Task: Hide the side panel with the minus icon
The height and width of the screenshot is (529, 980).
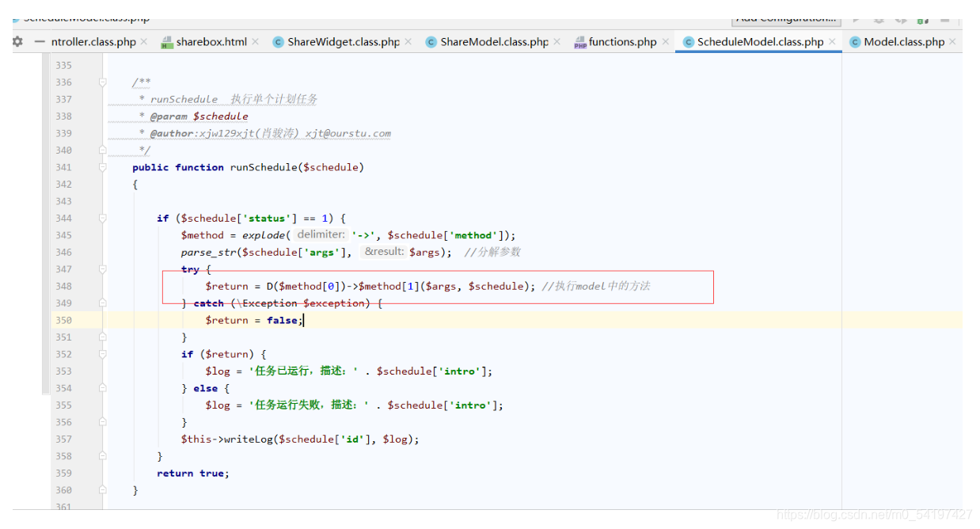Action: 40,42
